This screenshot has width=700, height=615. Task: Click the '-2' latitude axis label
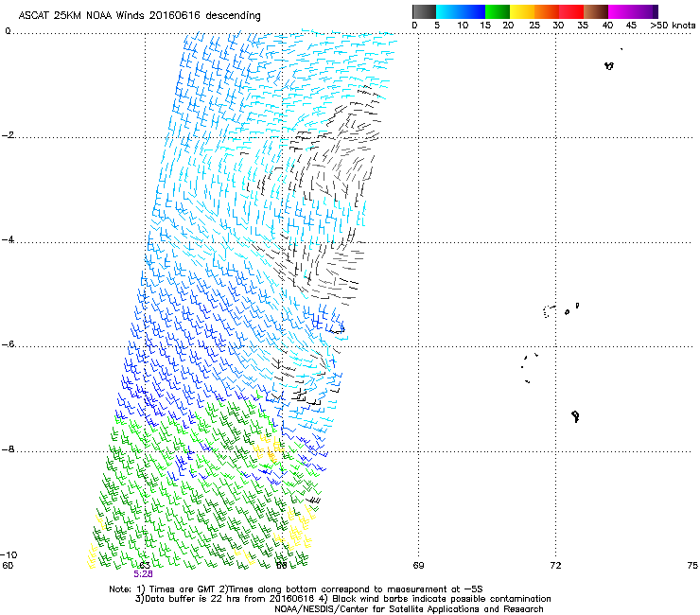8,135
